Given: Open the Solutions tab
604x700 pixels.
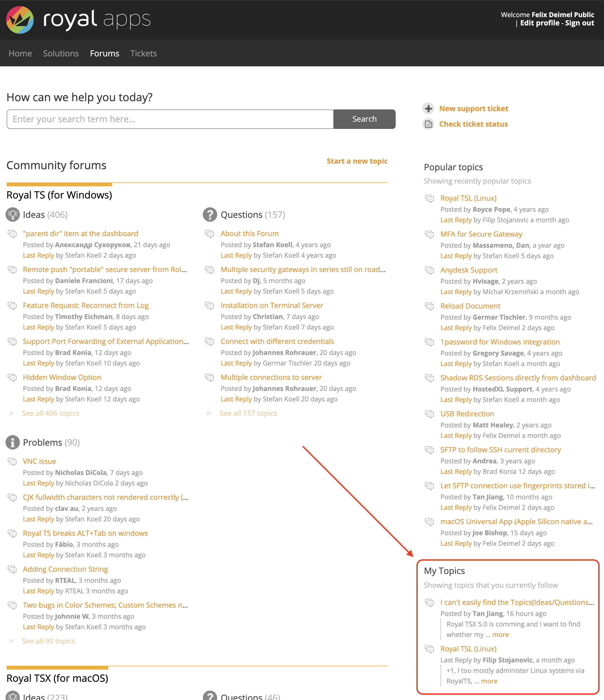Looking at the screenshot, I should [x=61, y=53].
